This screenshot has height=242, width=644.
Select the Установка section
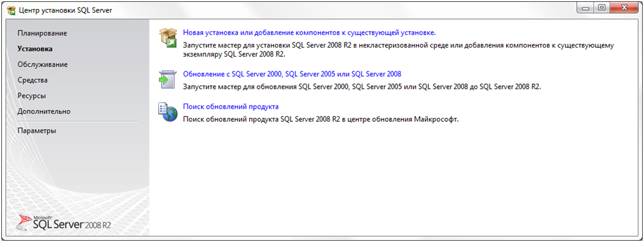35,49
